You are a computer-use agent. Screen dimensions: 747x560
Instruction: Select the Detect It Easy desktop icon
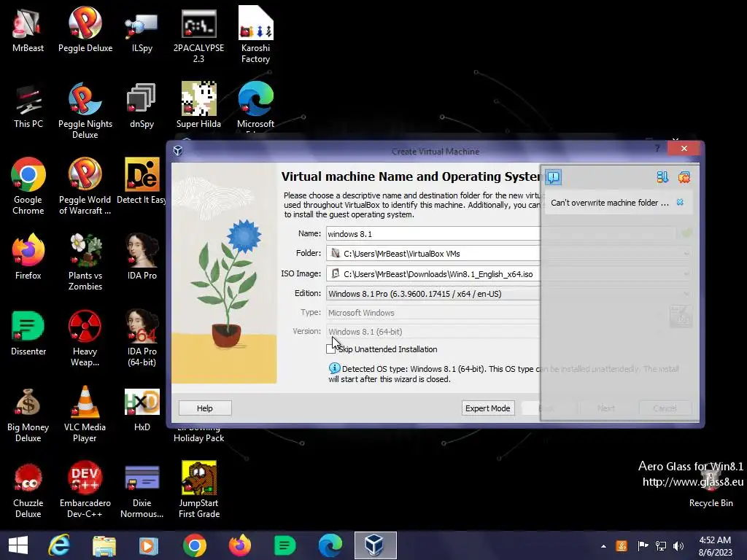coord(142,182)
